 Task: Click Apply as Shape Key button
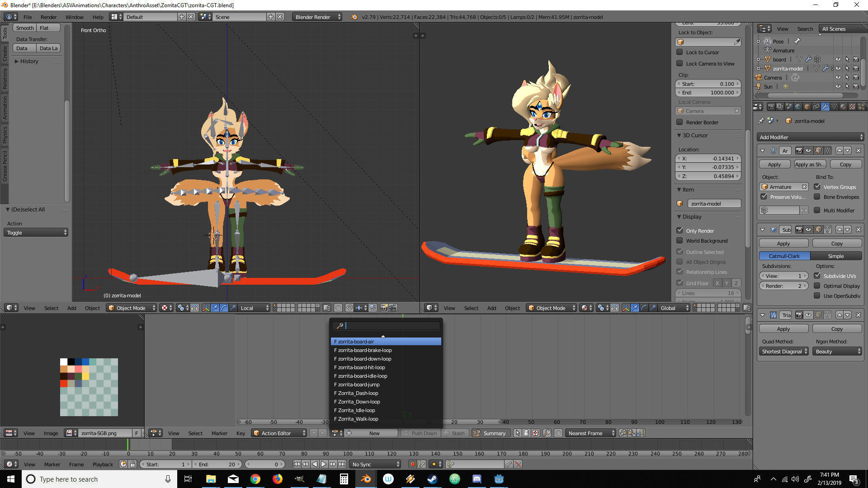coord(810,164)
